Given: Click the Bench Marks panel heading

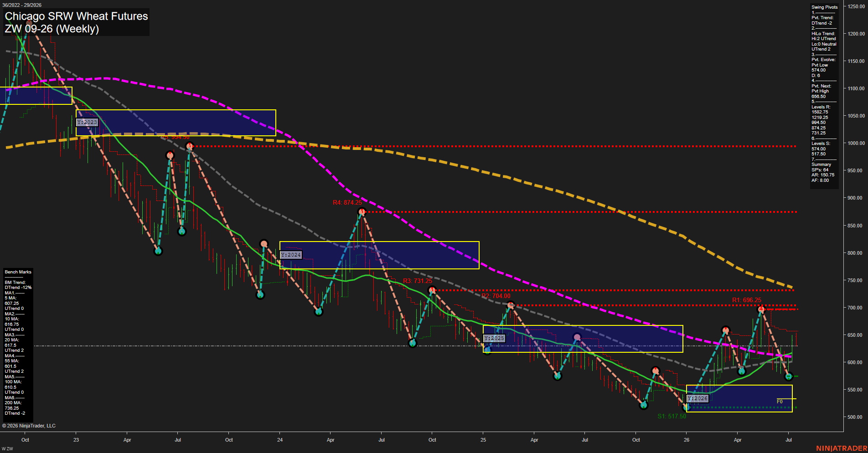Looking at the screenshot, I should click(x=18, y=272).
